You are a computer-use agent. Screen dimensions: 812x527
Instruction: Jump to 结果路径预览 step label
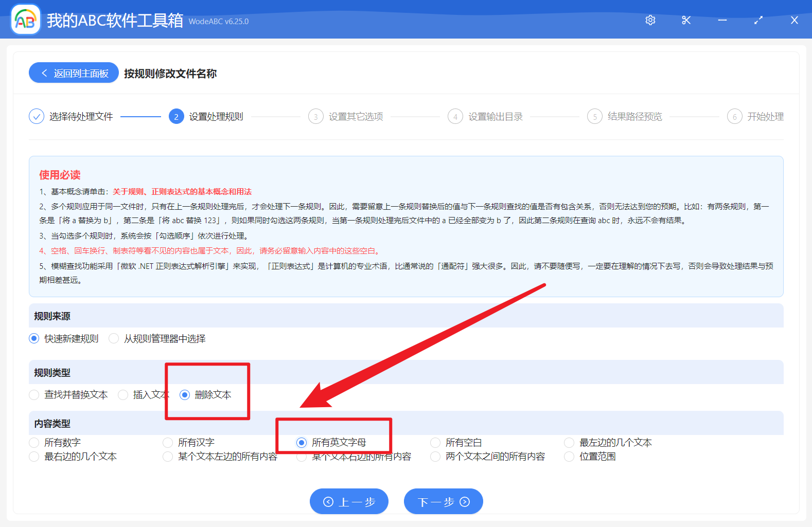(x=634, y=117)
